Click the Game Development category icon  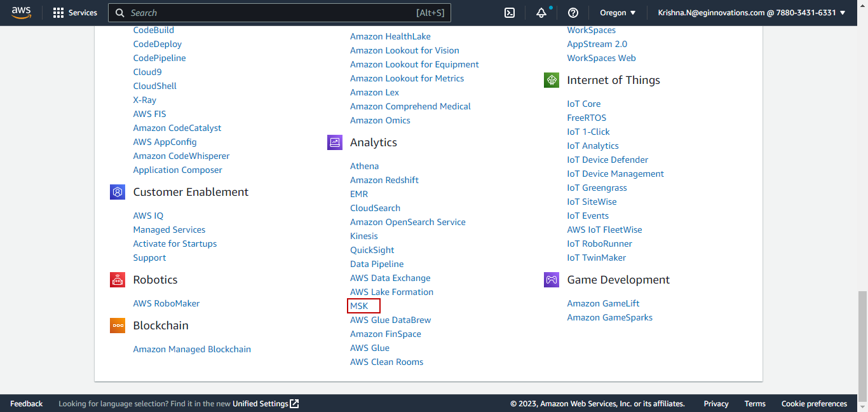[x=552, y=280]
